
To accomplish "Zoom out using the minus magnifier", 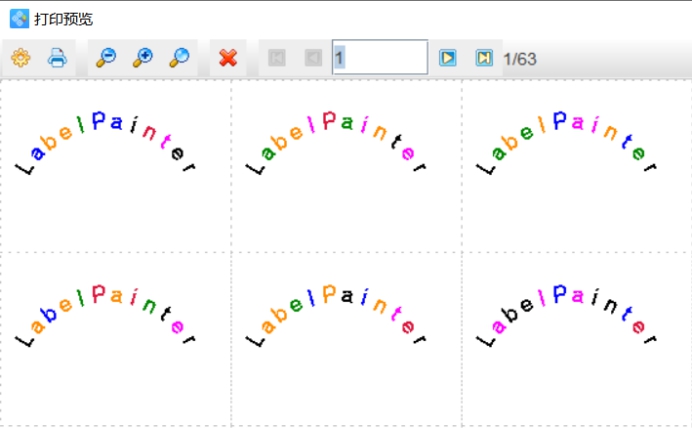I will [x=105, y=58].
